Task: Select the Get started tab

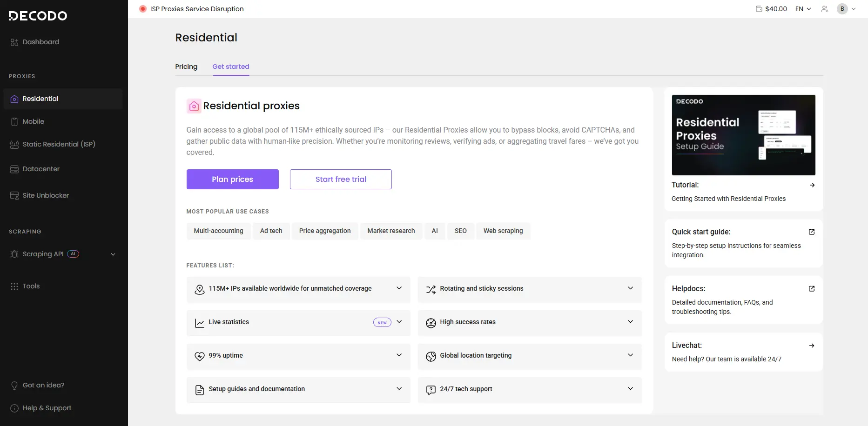Action: tap(231, 67)
